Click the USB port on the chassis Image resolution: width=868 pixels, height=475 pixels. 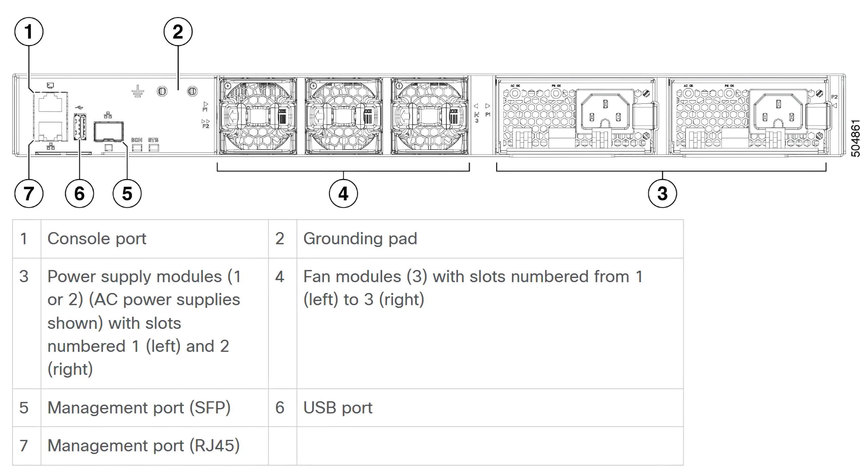(x=80, y=127)
